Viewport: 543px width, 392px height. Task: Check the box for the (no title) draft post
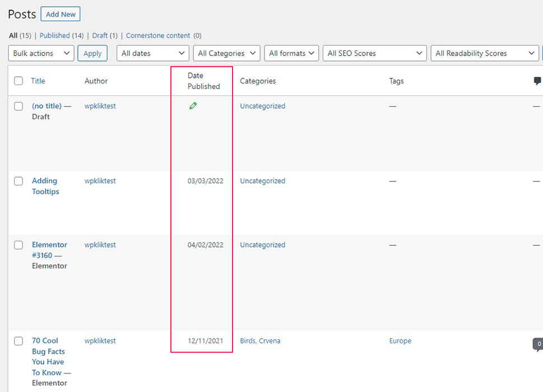18,106
